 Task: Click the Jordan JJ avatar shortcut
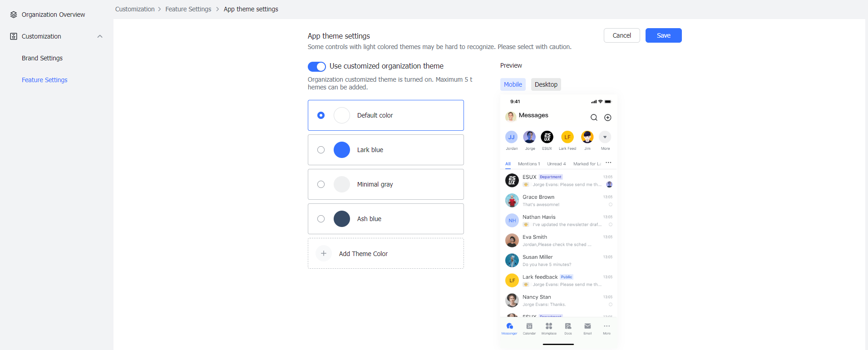coord(512,137)
